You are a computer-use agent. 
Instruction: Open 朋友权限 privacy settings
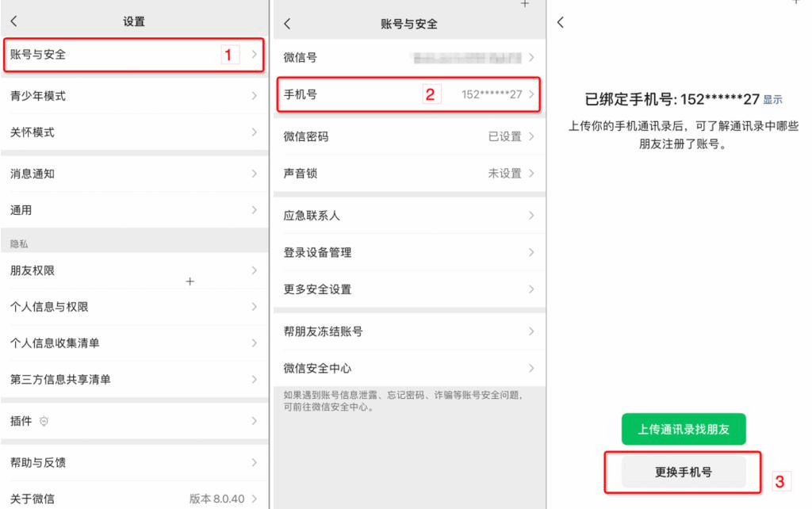pyautogui.click(x=133, y=270)
